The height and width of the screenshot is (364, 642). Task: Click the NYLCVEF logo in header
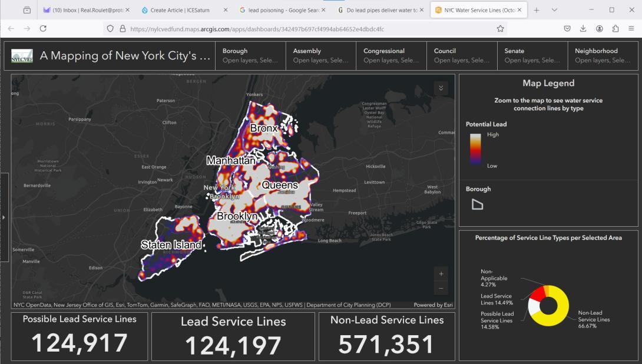point(22,56)
